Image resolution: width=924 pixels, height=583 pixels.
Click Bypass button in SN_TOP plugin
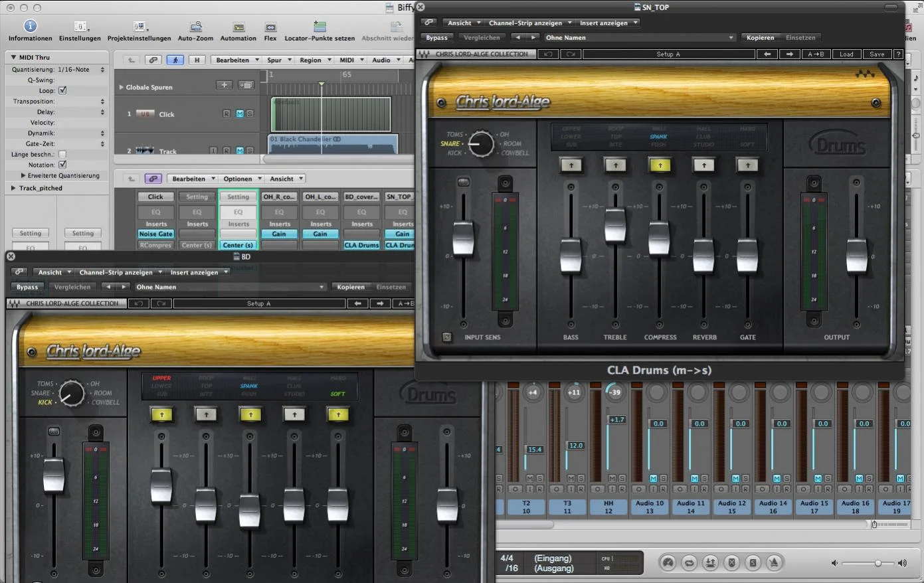click(x=436, y=38)
